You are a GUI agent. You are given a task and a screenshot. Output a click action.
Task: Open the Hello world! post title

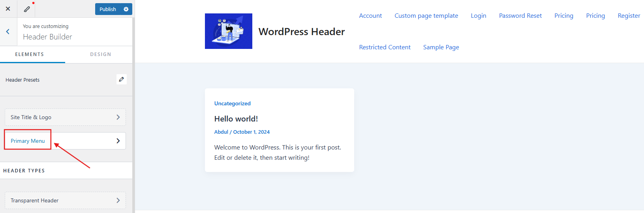click(236, 119)
